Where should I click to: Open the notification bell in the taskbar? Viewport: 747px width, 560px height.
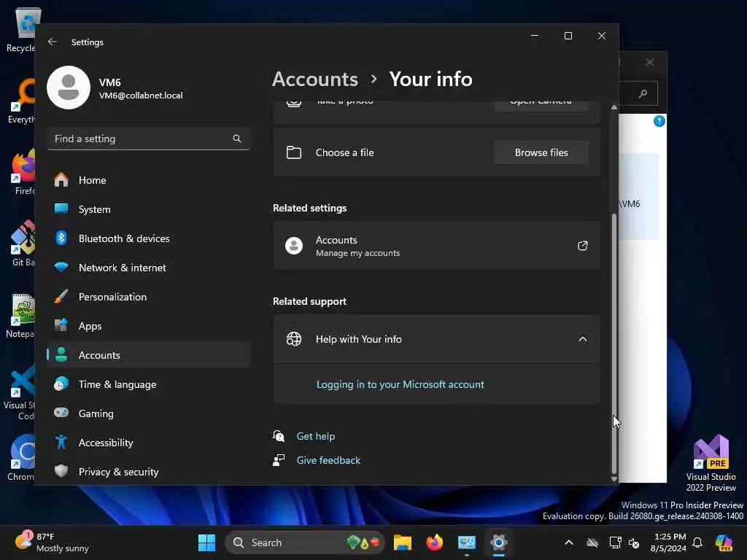click(x=697, y=542)
